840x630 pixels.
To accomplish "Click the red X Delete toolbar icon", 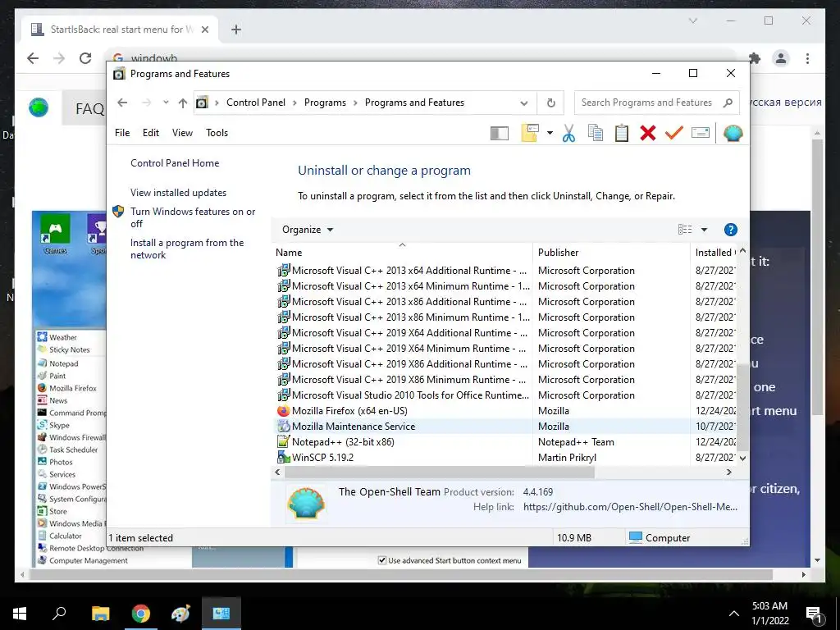I will pos(648,133).
